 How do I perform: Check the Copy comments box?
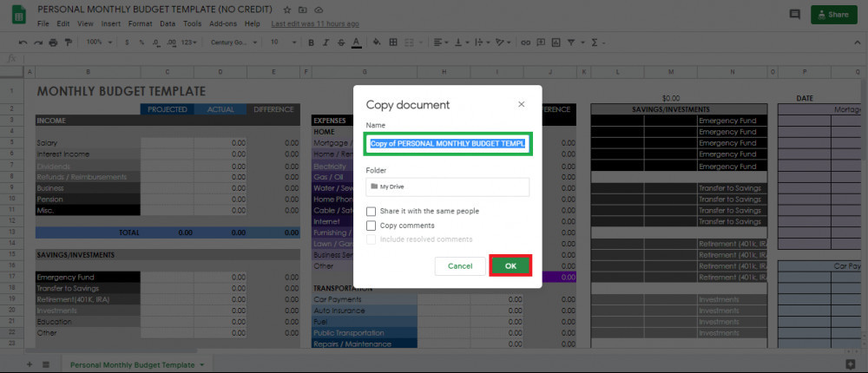371,226
